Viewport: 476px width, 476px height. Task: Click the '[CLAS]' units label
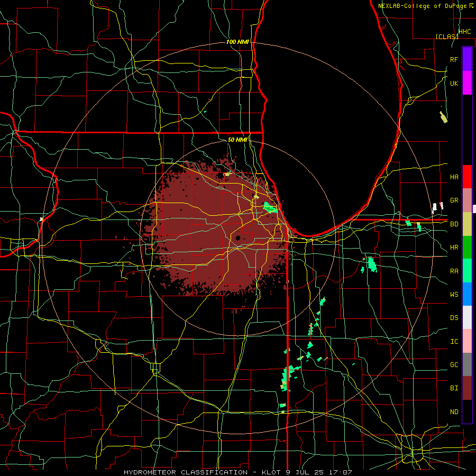click(447, 36)
